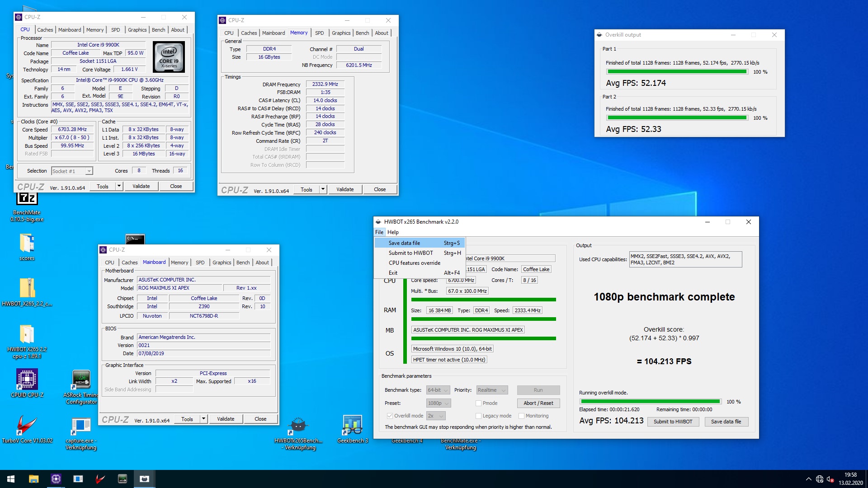Click the HWBOT x265 Benchmark title icon
Image resolution: width=868 pixels, height=488 pixels.
[x=378, y=222]
